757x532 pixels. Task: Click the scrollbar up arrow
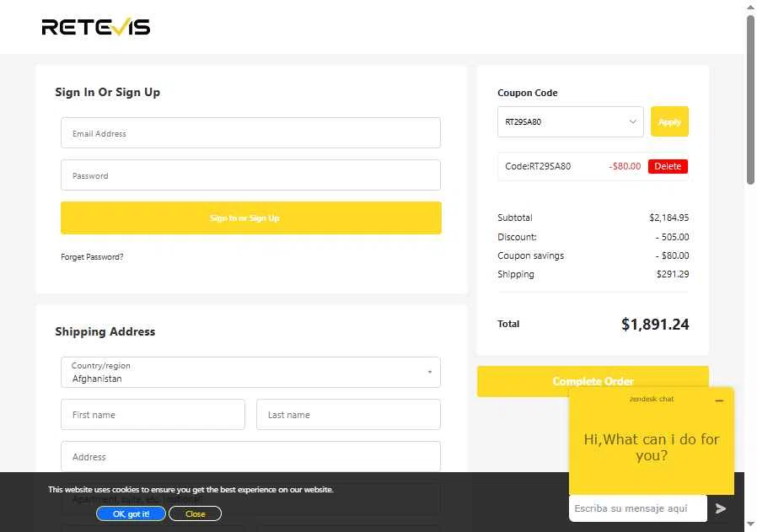point(750,7)
